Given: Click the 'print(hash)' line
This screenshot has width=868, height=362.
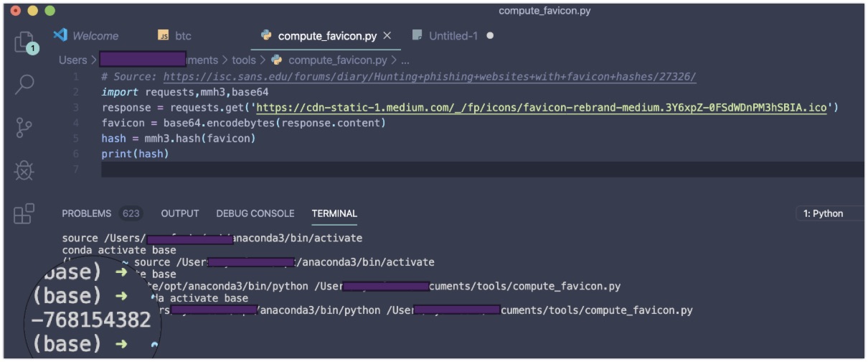Looking at the screenshot, I should 135,154.
